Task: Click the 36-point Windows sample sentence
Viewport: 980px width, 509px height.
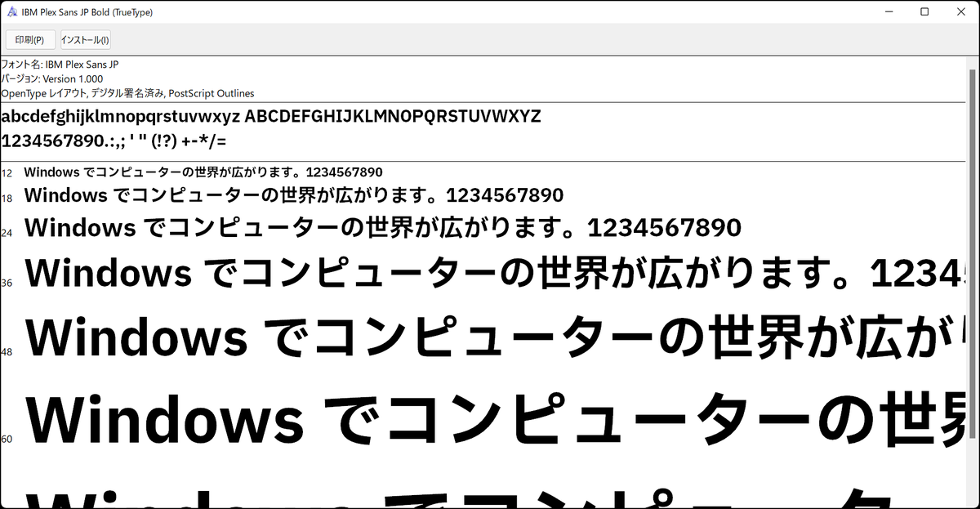Action: coord(495,272)
